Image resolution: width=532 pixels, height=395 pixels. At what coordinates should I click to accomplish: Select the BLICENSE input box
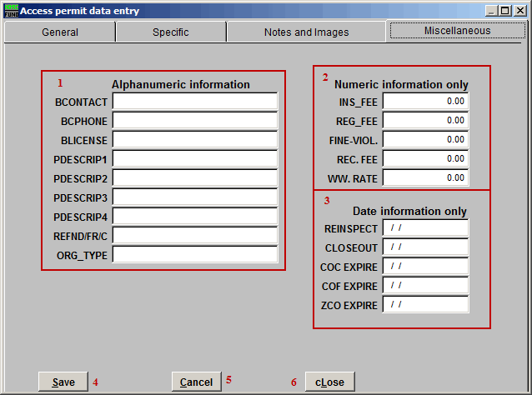tap(195, 139)
